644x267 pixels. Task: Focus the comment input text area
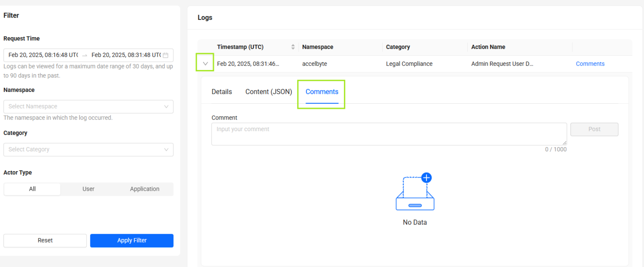[x=389, y=134]
